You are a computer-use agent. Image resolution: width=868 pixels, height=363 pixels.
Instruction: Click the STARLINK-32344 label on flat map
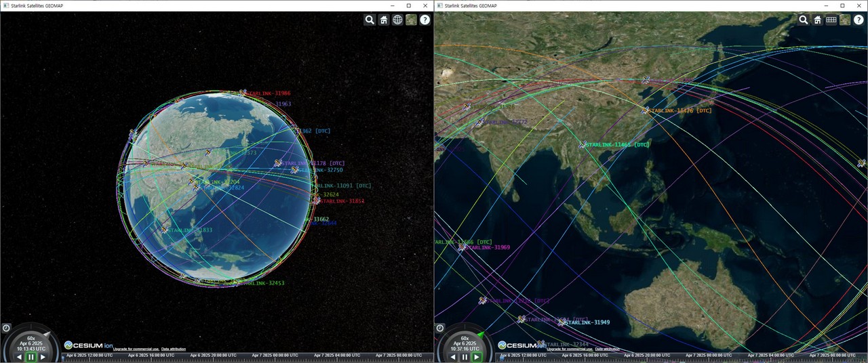(567, 344)
